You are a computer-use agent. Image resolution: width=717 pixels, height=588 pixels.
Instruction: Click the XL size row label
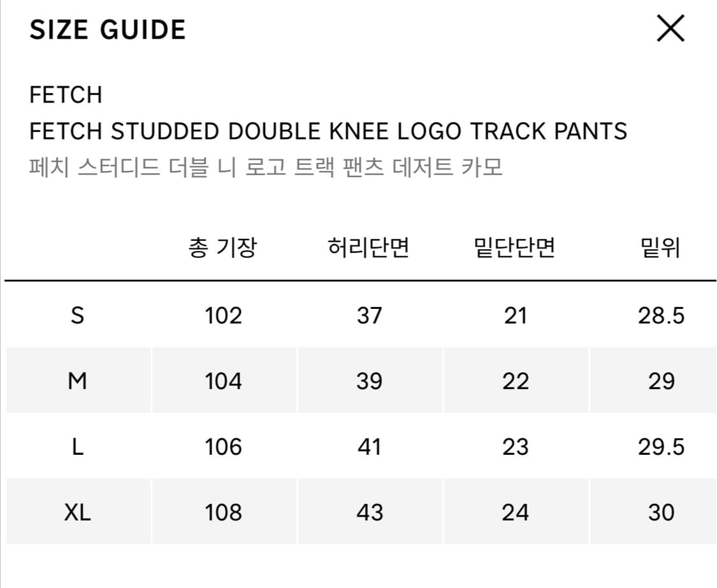click(x=77, y=512)
